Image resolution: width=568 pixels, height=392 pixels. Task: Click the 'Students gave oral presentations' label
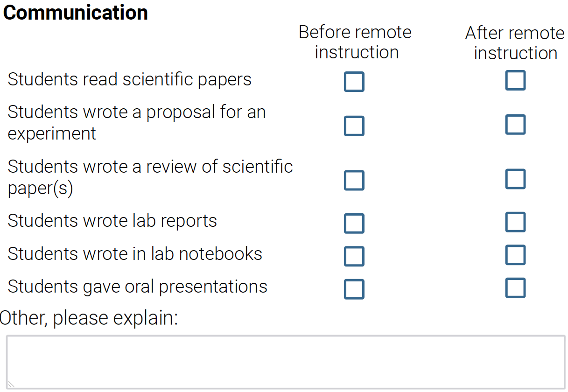tap(137, 287)
